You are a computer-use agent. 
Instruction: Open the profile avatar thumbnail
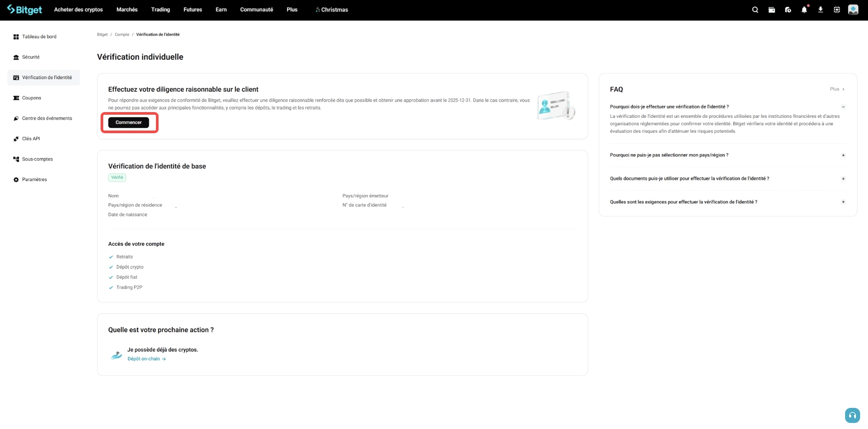[853, 9]
